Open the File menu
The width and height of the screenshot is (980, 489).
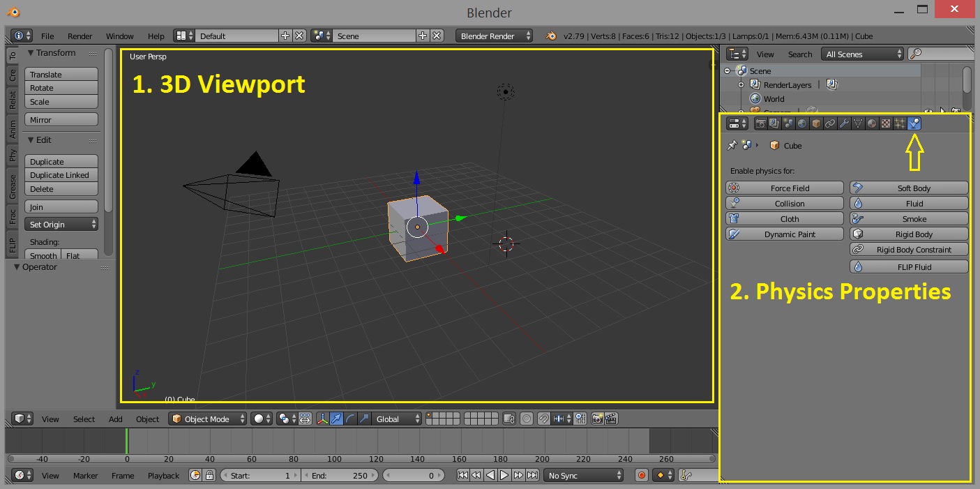click(x=47, y=36)
